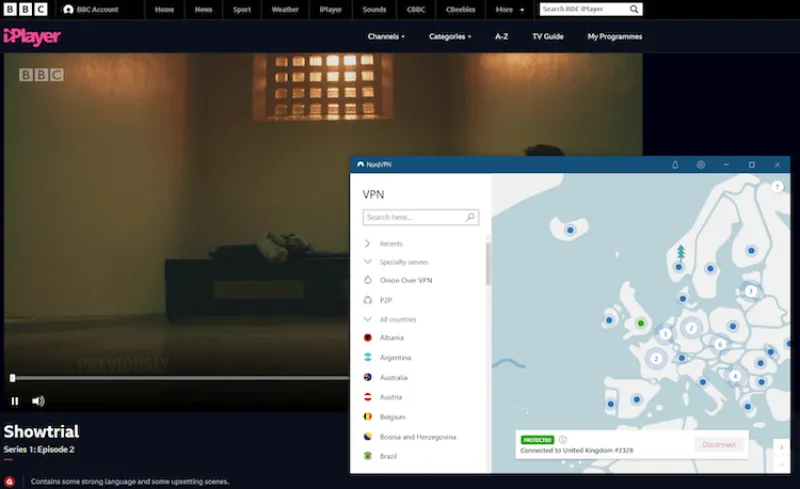
Task: Click the playback scrubber handle
Action: [12, 378]
